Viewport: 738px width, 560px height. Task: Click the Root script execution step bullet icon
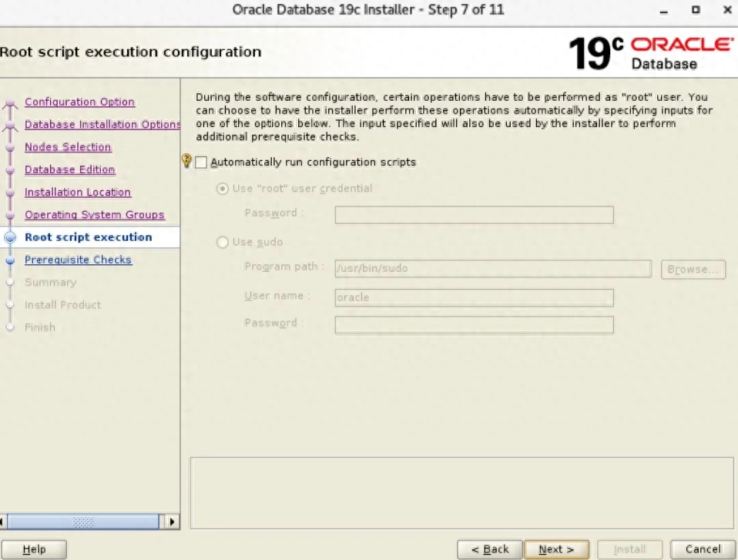pos(10,238)
